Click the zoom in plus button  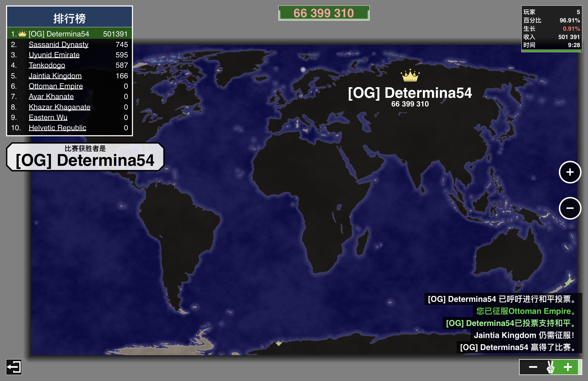(570, 172)
